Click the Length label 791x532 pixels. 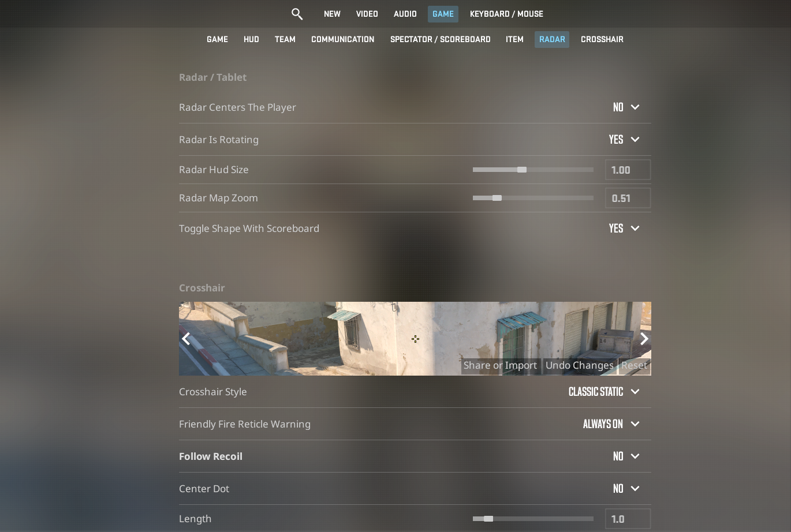click(x=195, y=519)
